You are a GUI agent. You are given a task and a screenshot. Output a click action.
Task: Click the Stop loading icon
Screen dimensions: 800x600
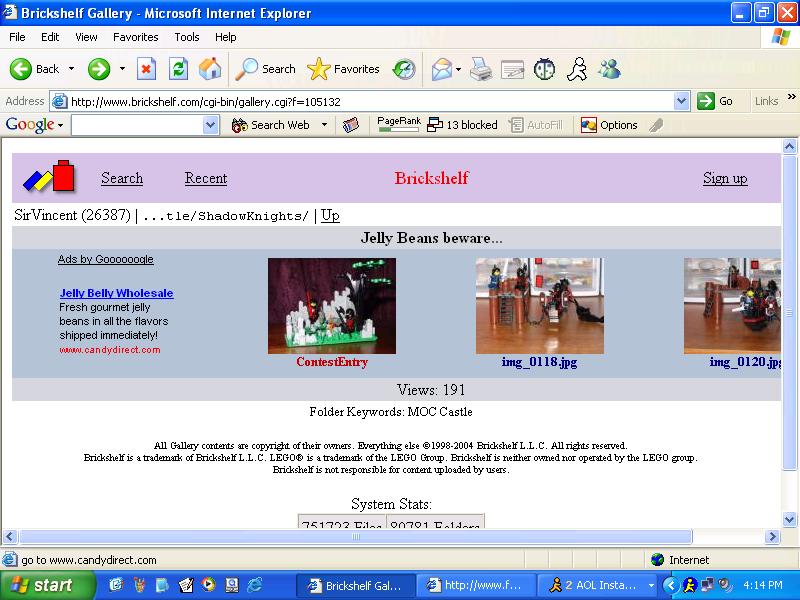(x=147, y=69)
